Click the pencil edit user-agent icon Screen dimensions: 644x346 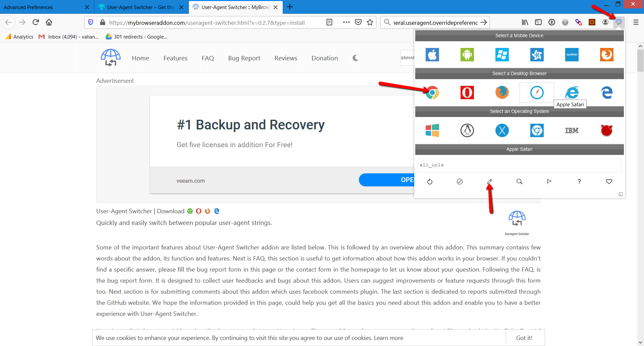click(x=489, y=181)
